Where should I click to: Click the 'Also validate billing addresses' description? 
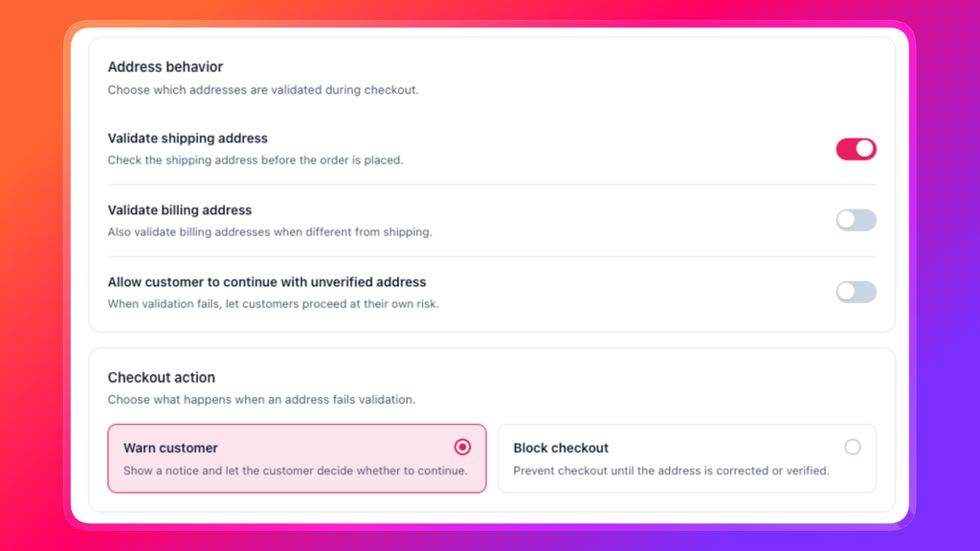(270, 231)
